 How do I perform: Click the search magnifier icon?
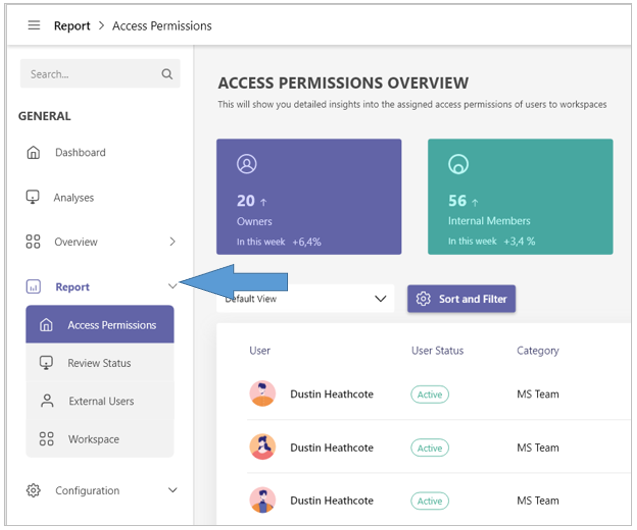pos(167,74)
